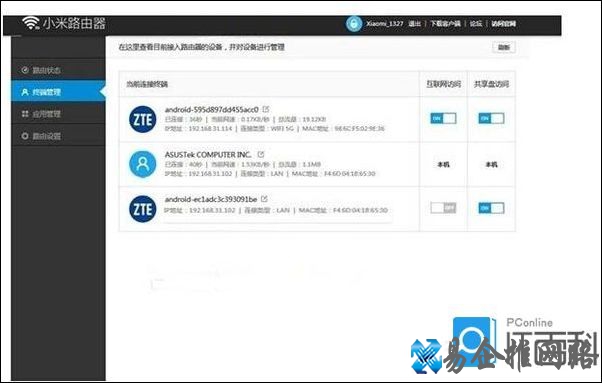Viewport: 602px width, 383px height.
Task: Turn off shared disk access for android-595d897dd455acc0
Action: pos(491,118)
